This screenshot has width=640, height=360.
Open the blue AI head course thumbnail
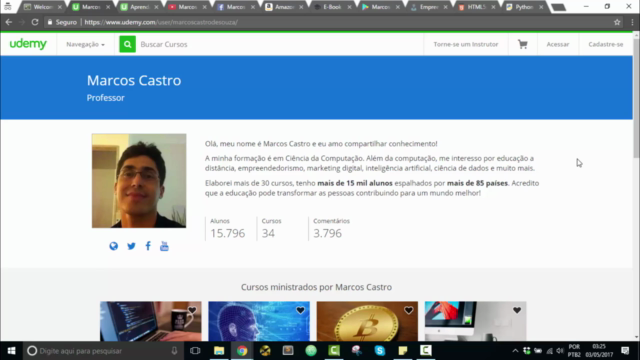pyautogui.click(x=259, y=321)
